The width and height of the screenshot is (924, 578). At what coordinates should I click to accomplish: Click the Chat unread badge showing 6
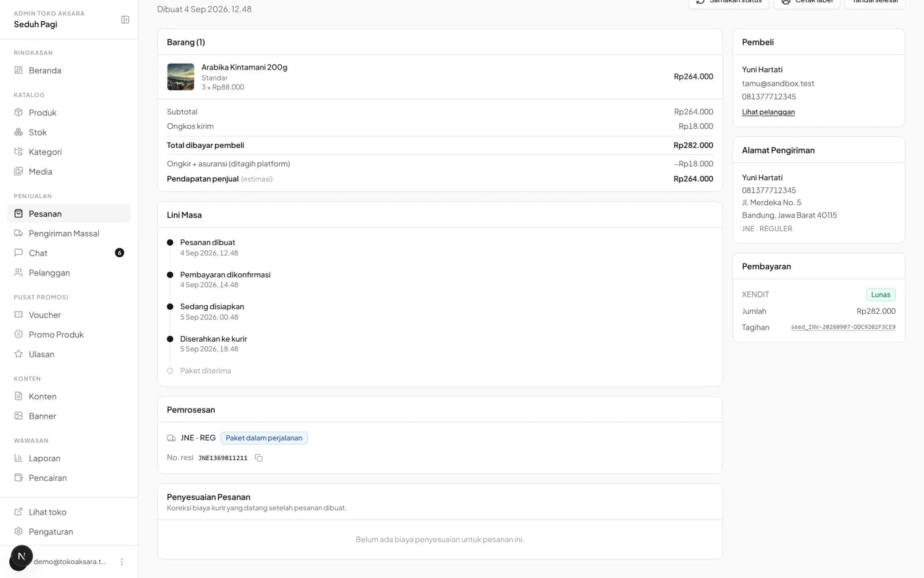pos(120,253)
